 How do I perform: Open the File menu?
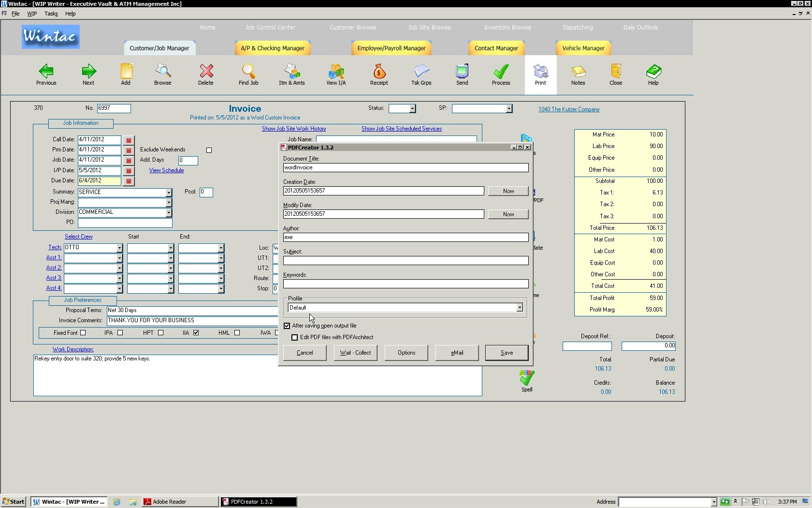click(15, 14)
